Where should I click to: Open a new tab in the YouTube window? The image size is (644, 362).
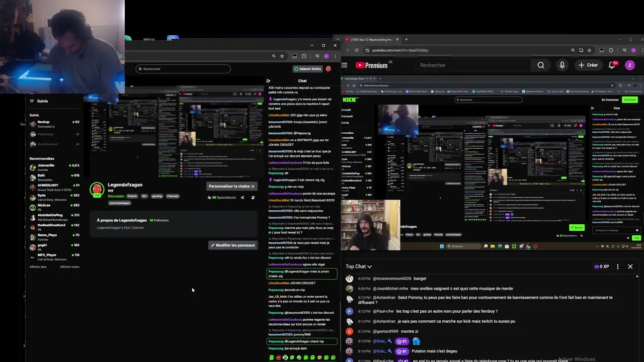pos(406,39)
